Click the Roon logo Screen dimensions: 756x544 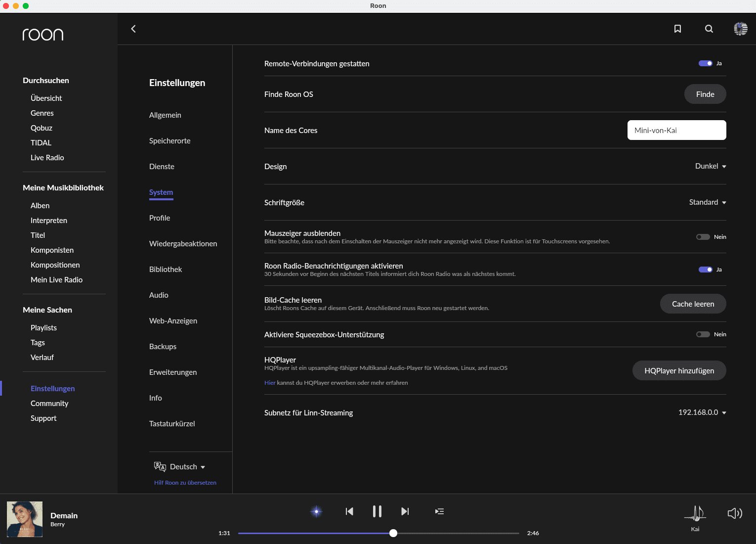coord(43,34)
